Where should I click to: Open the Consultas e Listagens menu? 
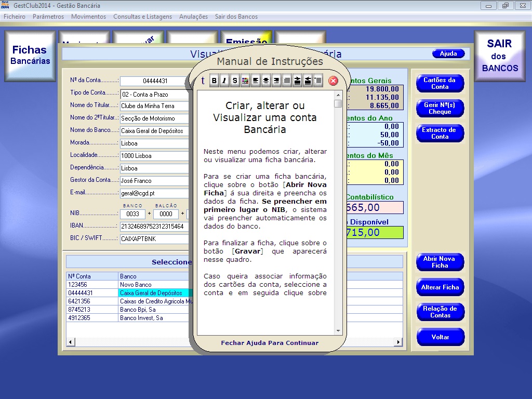point(142,17)
